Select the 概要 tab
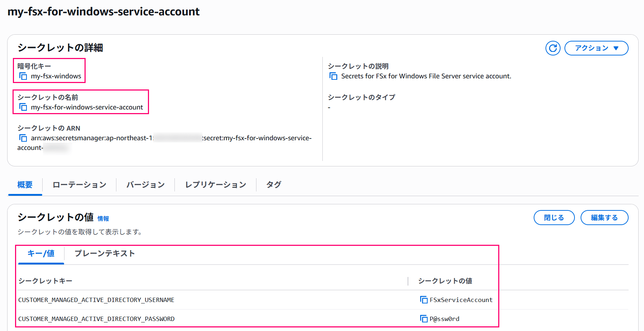Image resolution: width=644 pixels, height=331 pixels. (25, 185)
